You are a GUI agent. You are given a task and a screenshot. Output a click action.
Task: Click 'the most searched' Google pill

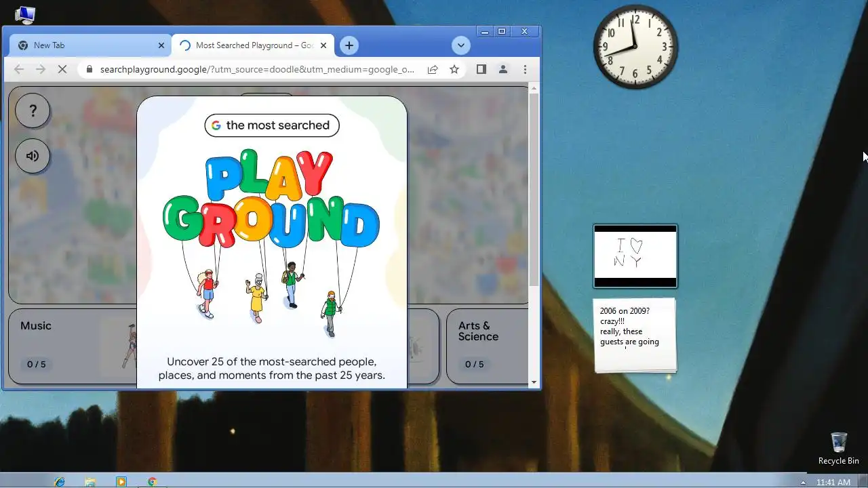tap(272, 125)
